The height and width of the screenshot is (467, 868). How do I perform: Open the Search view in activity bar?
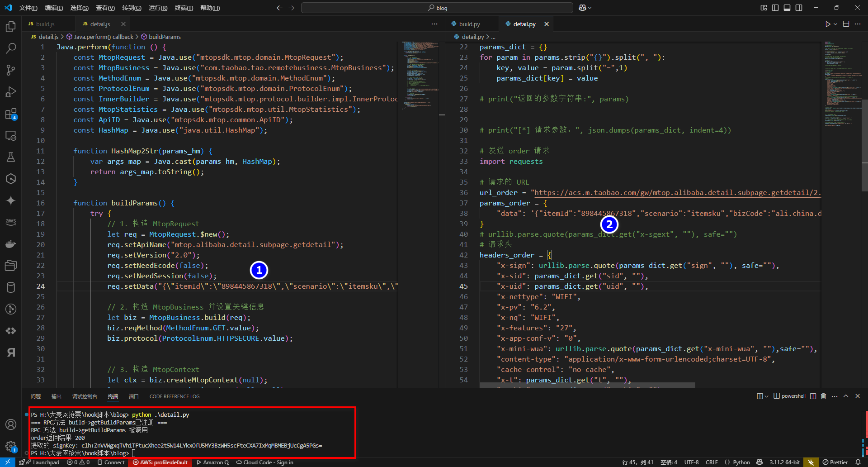11,48
